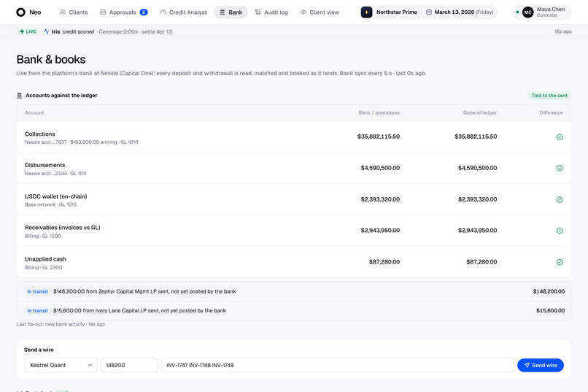Open the Approvals tab

pyautogui.click(x=124, y=12)
